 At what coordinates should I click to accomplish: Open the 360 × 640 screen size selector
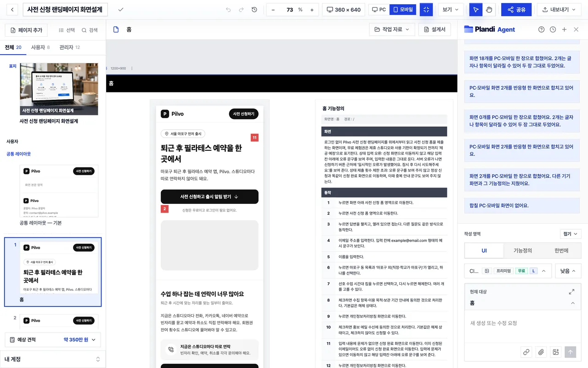coord(344,10)
